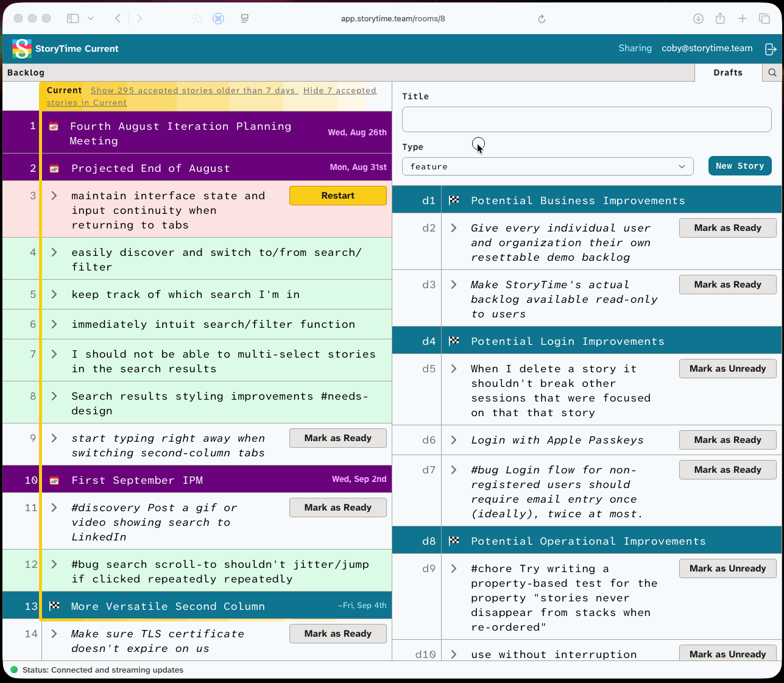Viewport: 784px width, 683px height.
Task: Expand story '#bug search scroll-to shouldn't jitter/jump'
Action: point(54,564)
